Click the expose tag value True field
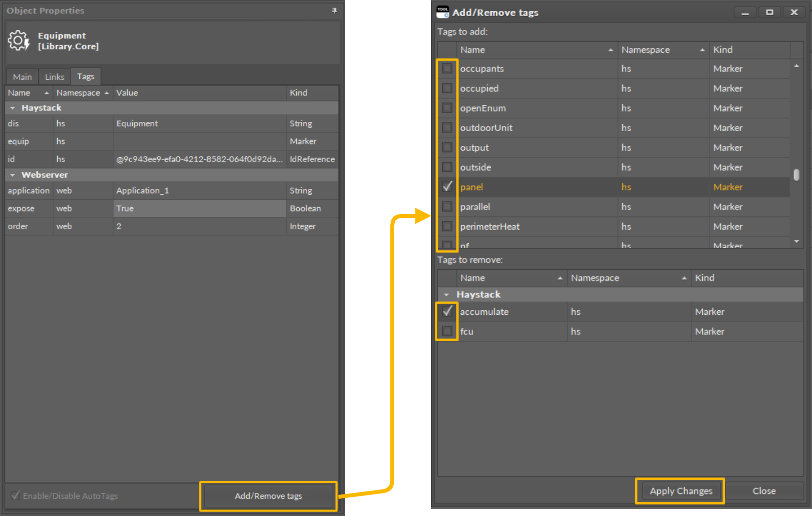The image size is (812, 516). [199, 209]
